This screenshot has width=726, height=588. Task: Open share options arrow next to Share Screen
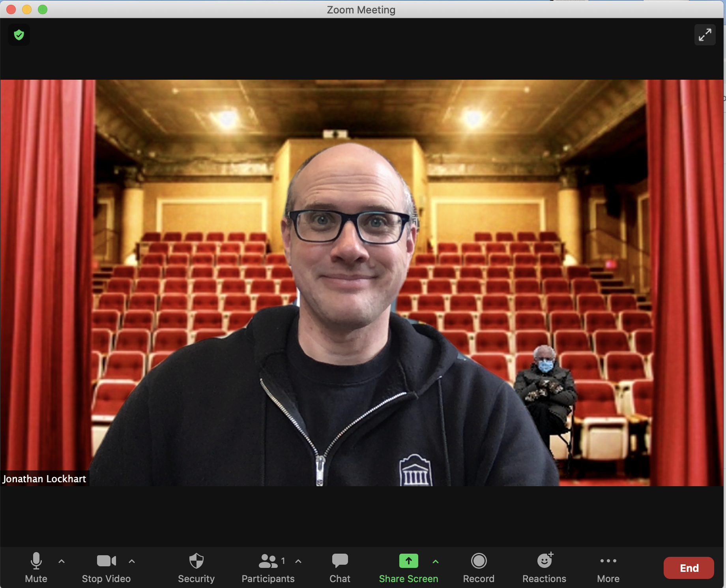(436, 561)
